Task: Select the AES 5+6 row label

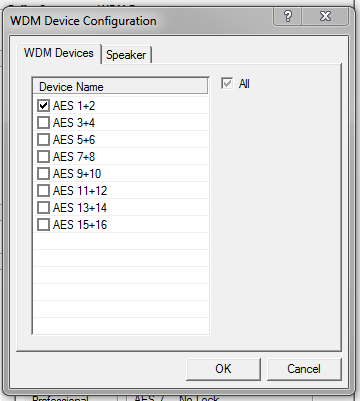Action: (74, 140)
